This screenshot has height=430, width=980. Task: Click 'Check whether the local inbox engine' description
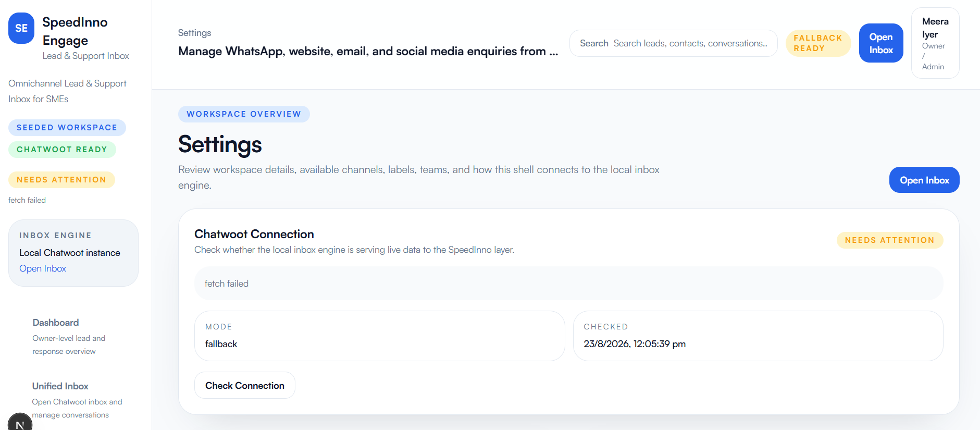point(354,250)
